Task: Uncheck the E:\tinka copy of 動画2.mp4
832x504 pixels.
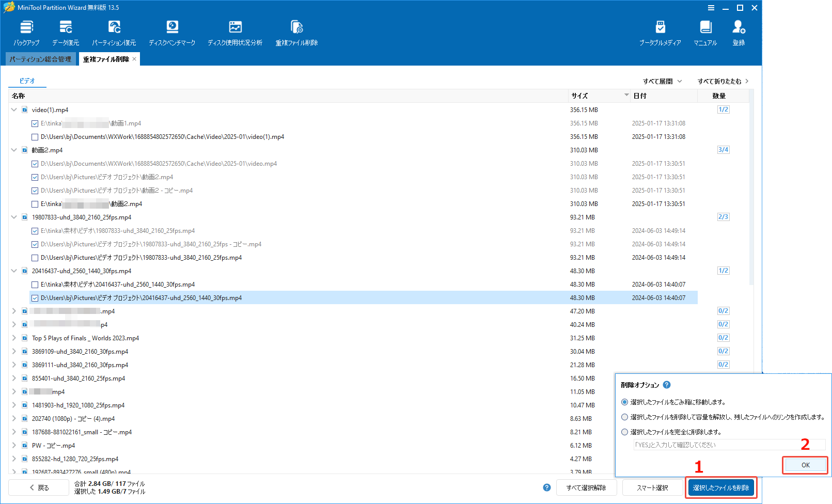Action: point(35,203)
